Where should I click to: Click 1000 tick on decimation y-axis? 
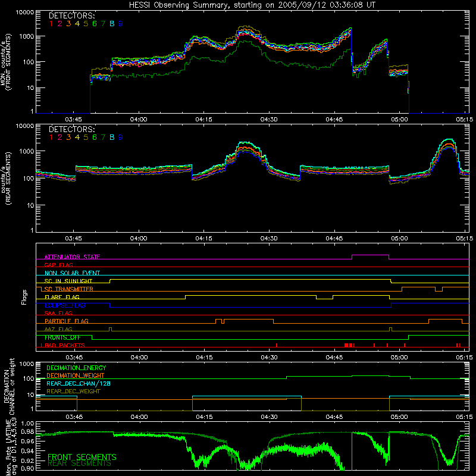[26, 364]
